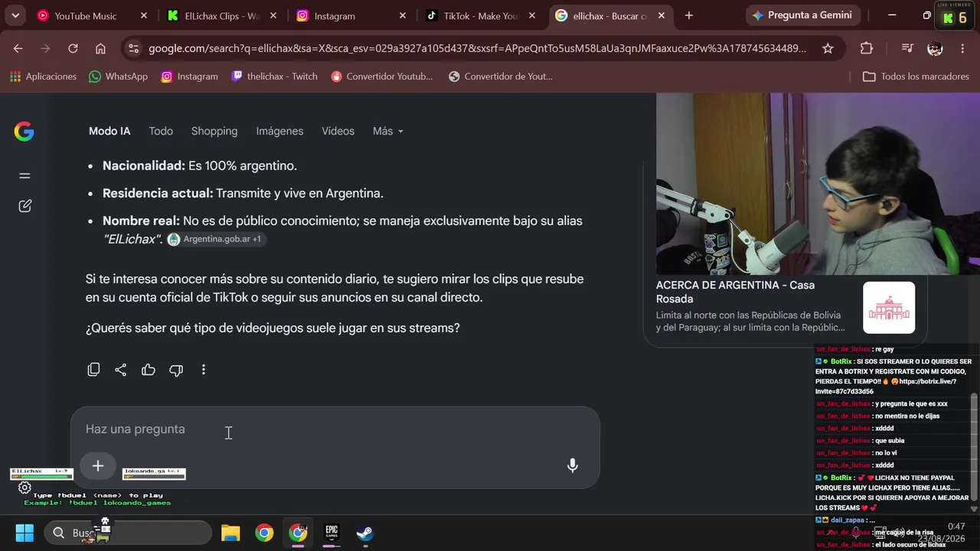
Task: Open the Argentina.gob.ar +1 source chip
Action: [215, 240]
